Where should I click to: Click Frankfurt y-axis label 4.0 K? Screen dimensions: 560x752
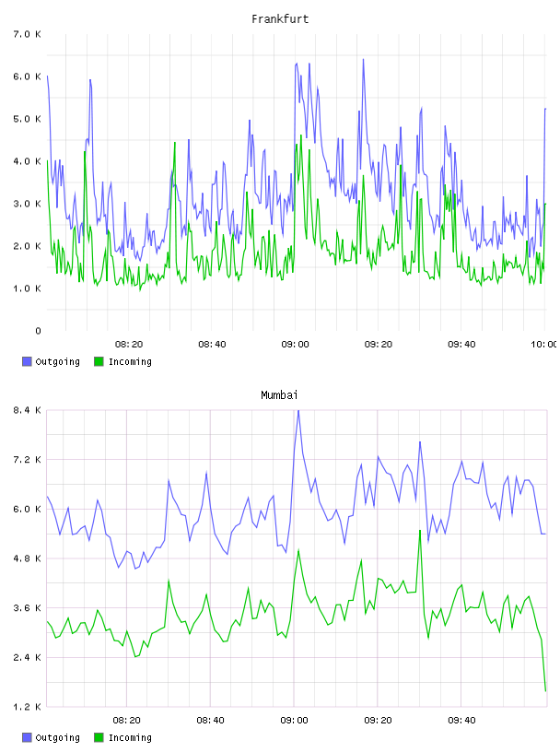point(28,161)
